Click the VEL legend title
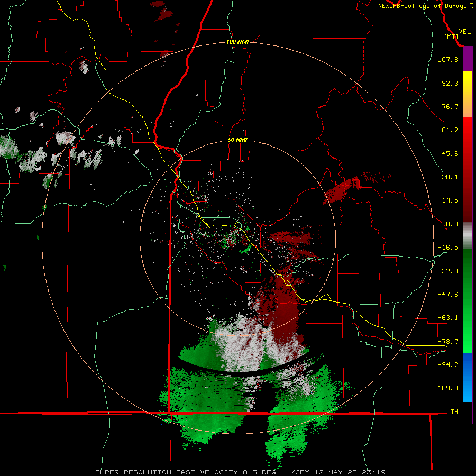Screen dimensions: 476x476 tap(464, 32)
